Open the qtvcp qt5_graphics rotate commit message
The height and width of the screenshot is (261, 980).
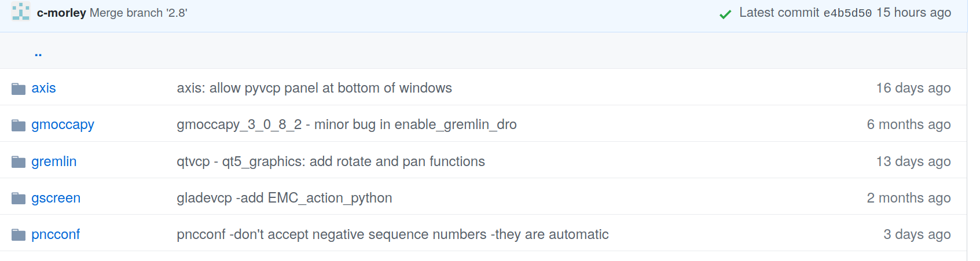tap(331, 161)
